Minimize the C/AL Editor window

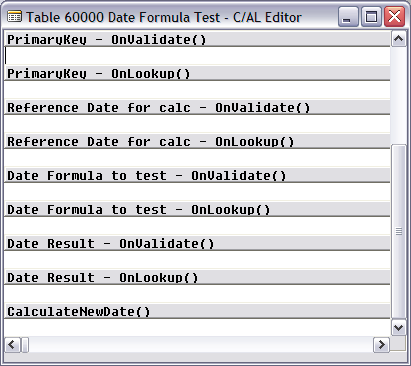(x=348, y=17)
